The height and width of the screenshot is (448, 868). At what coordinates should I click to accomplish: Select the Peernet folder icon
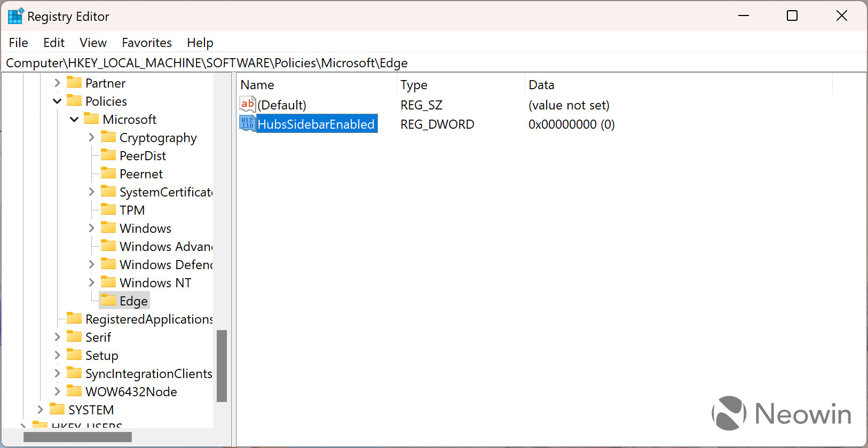point(108,173)
